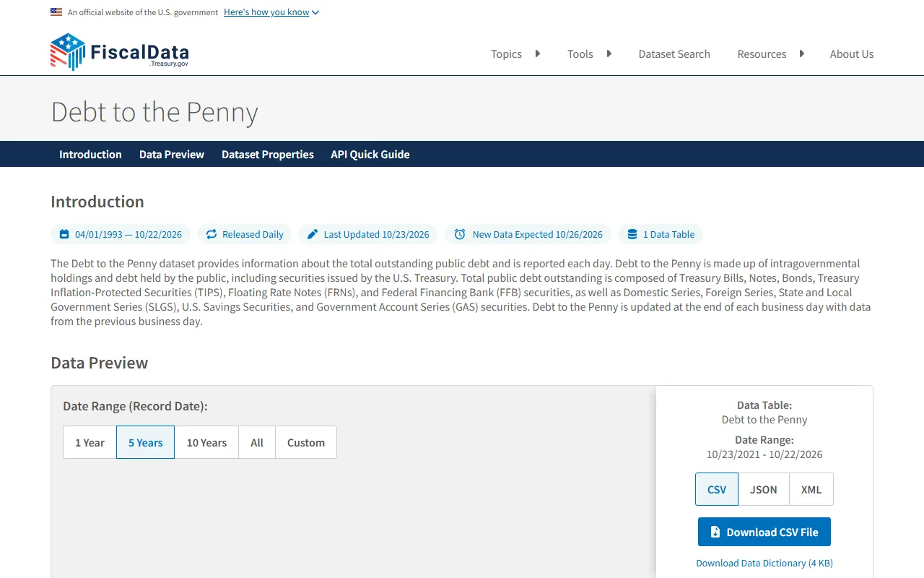Click the Introduction section heading
The width and height of the screenshot is (924, 578).
point(97,202)
